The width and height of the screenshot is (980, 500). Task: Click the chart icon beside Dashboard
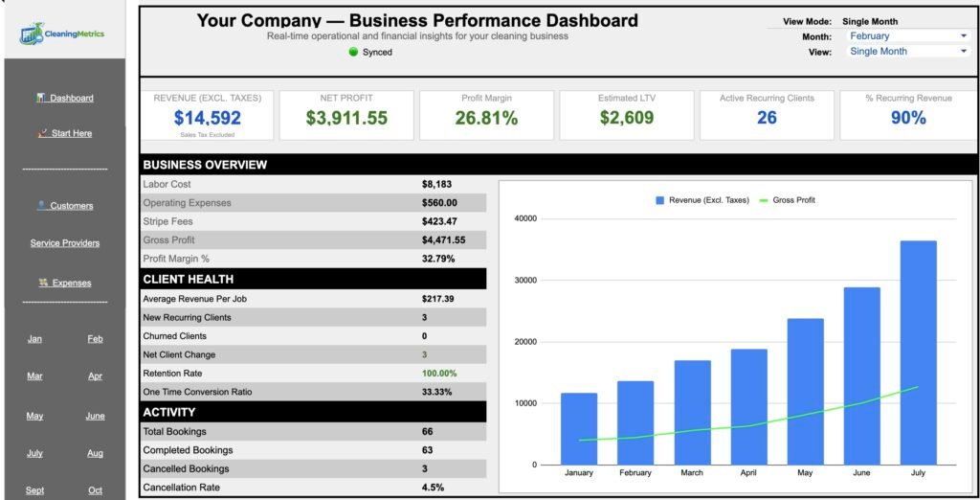41,98
